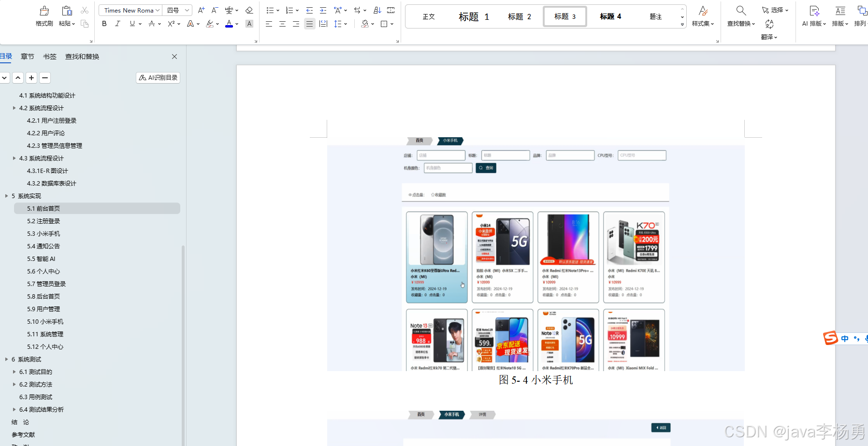Image resolution: width=868 pixels, height=446 pixels.
Task: Decrease font size with A- icon
Action: tap(215, 10)
